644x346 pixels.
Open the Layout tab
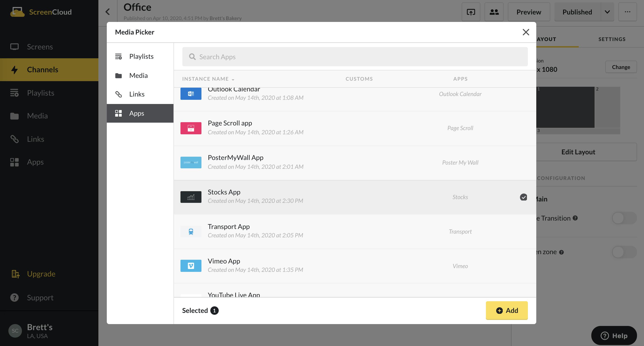pyautogui.click(x=546, y=39)
